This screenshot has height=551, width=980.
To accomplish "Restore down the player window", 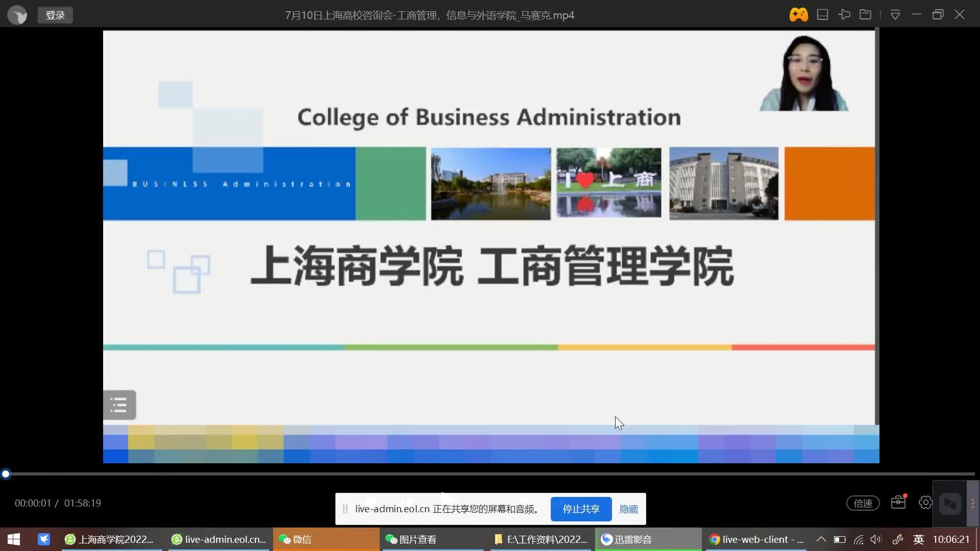I will 938,15.
